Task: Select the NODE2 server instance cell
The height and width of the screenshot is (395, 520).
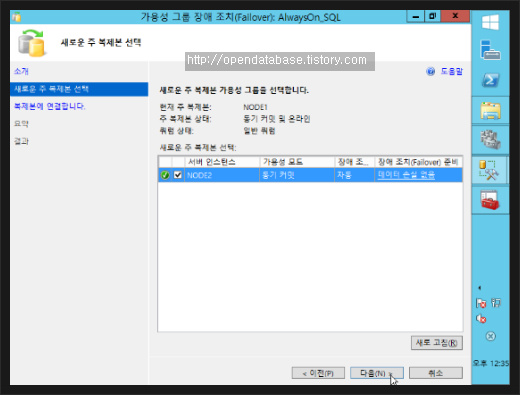Action: click(222, 175)
